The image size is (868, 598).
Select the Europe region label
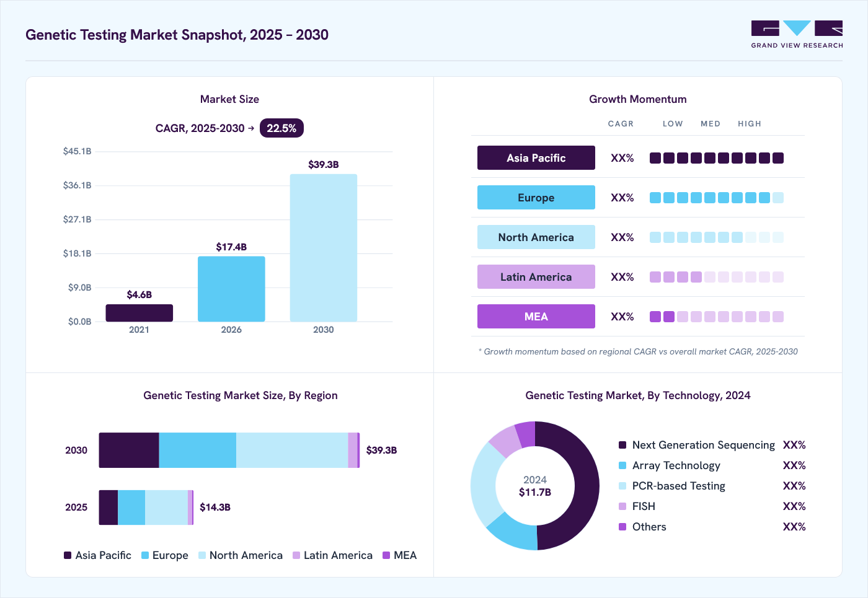coord(536,198)
